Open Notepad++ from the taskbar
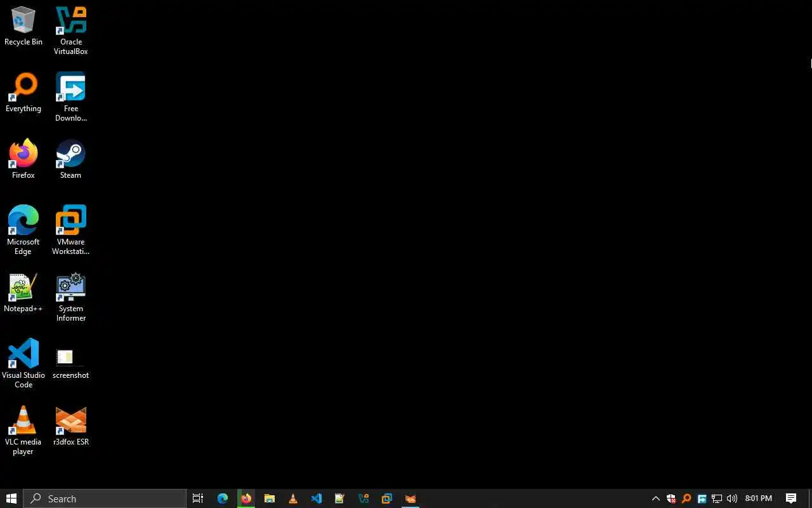The width and height of the screenshot is (812, 508). (x=340, y=498)
